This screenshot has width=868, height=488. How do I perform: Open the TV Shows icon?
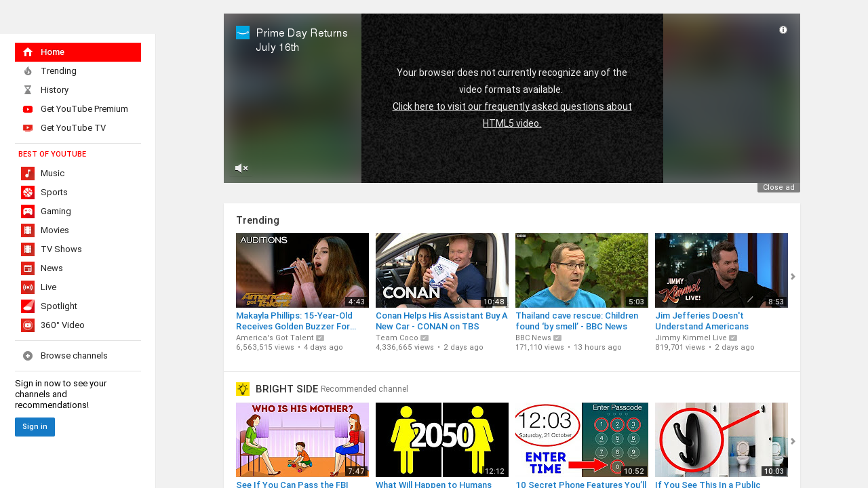(28, 249)
